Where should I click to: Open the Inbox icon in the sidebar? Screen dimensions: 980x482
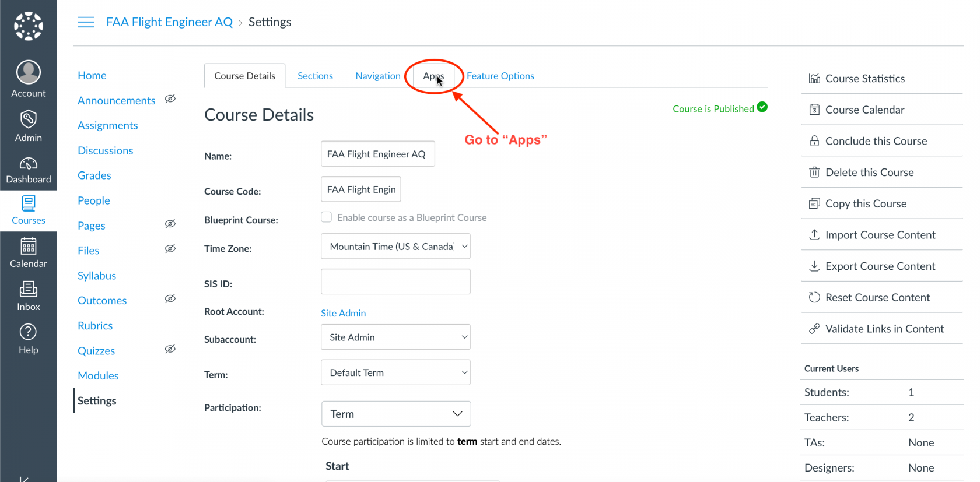click(28, 289)
